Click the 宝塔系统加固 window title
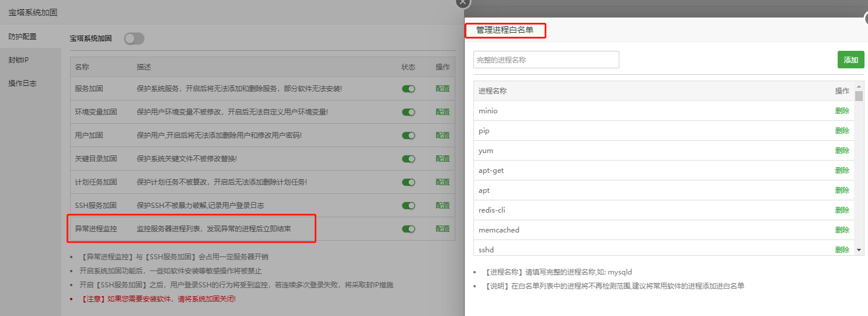Image resolution: width=868 pixels, height=316 pixels. click(33, 12)
